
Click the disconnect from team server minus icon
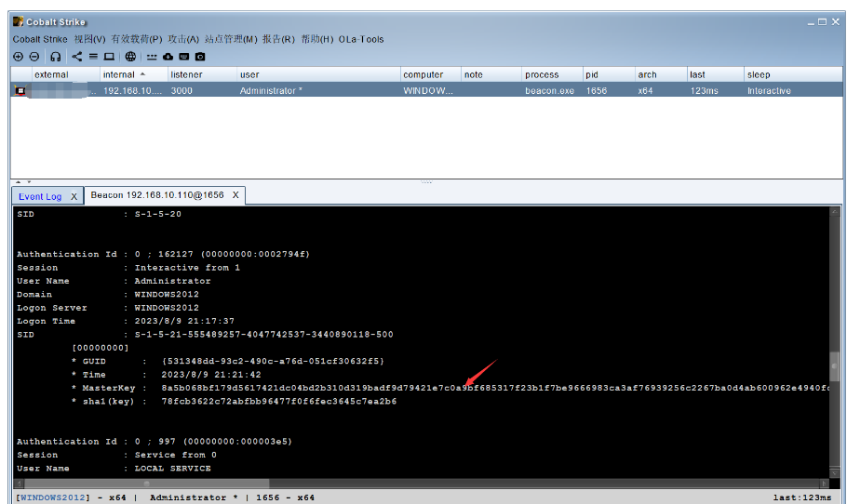coord(34,57)
